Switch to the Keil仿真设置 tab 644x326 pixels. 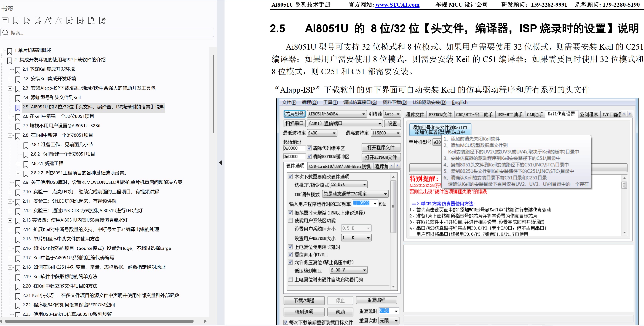click(561, 114)
